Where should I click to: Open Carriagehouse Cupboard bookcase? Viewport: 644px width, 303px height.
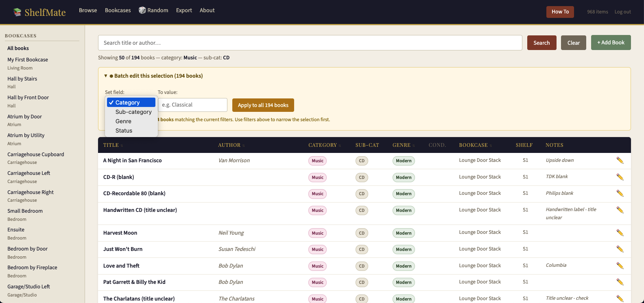coord(35,154)
